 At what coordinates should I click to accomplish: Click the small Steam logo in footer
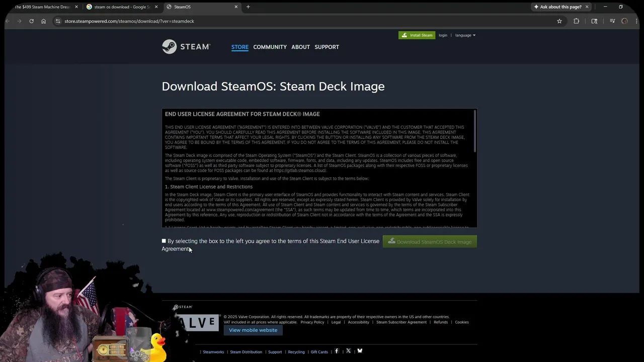click(182, 307)
